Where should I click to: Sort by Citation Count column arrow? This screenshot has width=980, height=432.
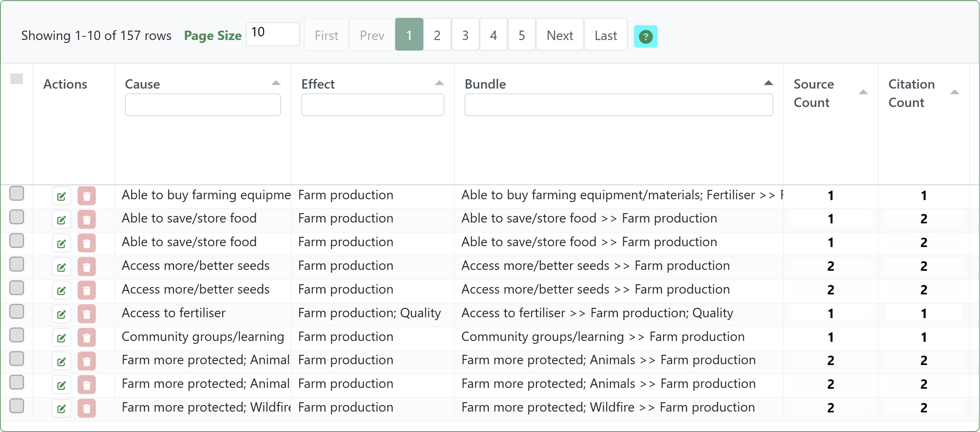(954, 92)
